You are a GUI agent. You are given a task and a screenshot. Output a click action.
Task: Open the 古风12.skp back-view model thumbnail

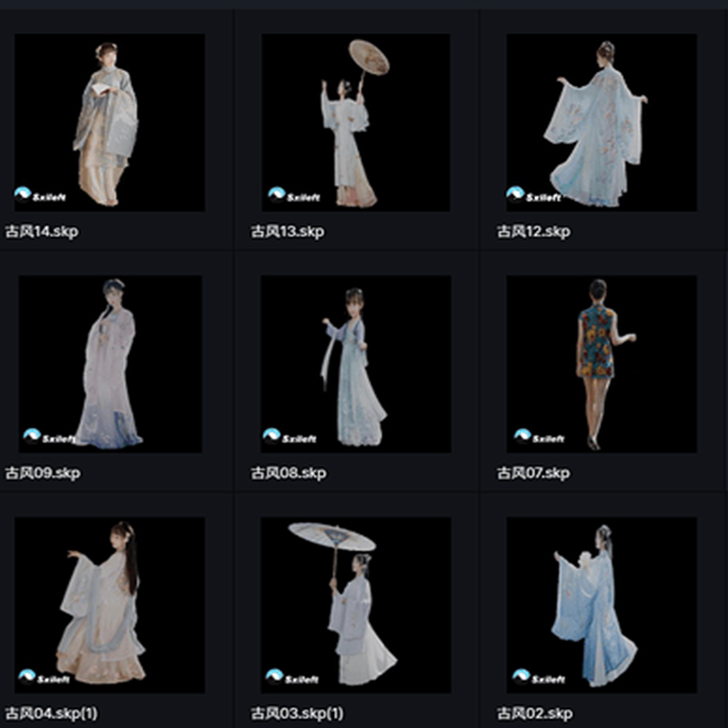pos(601,123)
